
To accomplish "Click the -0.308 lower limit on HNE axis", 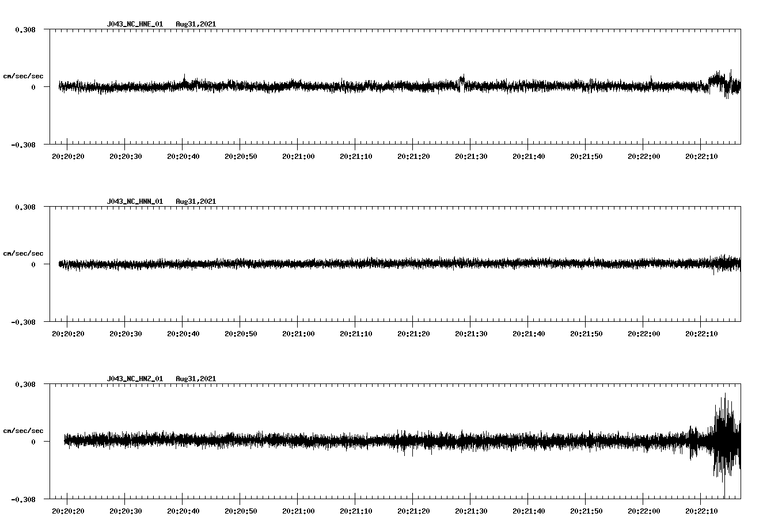I will tap(23, 145).
